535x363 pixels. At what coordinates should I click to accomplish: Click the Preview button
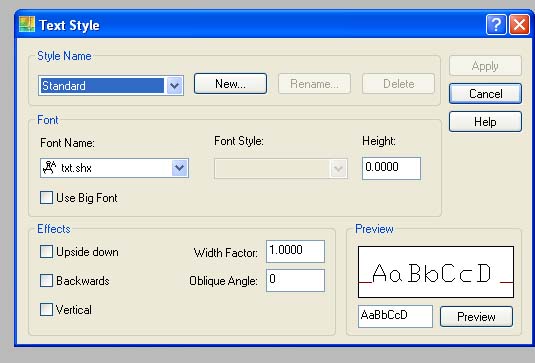(476, 317)
